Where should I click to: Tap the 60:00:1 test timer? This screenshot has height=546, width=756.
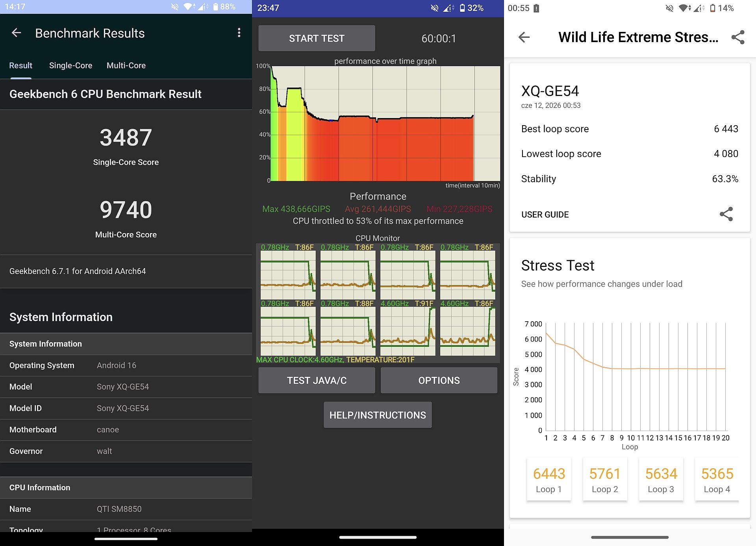point(439,39)
